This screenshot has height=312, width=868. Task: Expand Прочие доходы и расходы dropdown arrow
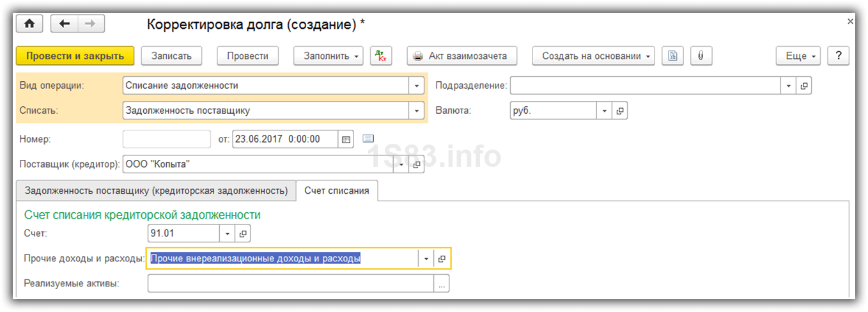[426, 259]
